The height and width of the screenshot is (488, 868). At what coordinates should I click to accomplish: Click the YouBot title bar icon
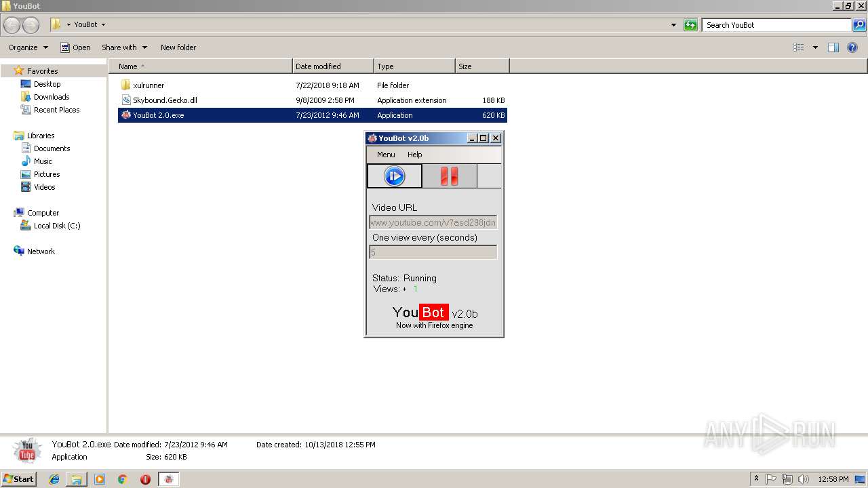point(372,138)
